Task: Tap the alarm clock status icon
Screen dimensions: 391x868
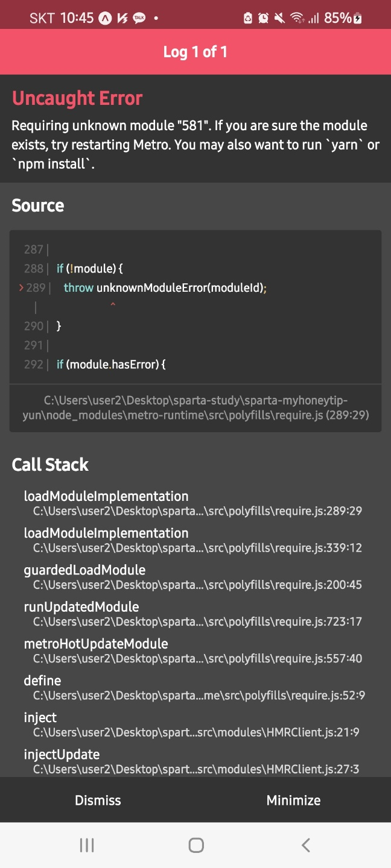Action: 264,18
